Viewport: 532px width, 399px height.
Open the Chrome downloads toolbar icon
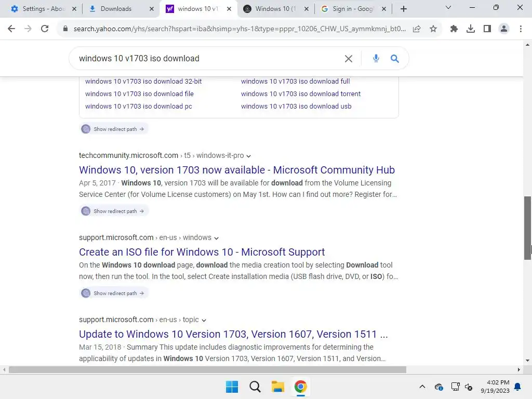pos(471,29)
